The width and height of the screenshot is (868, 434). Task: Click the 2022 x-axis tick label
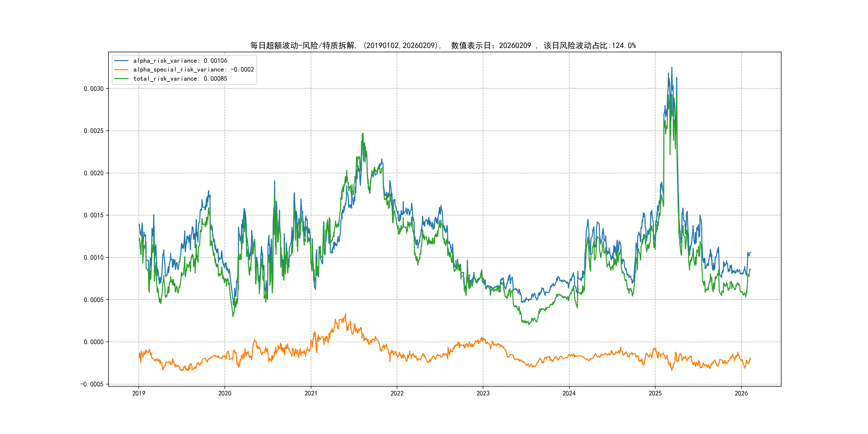click(x=397, y=393)
